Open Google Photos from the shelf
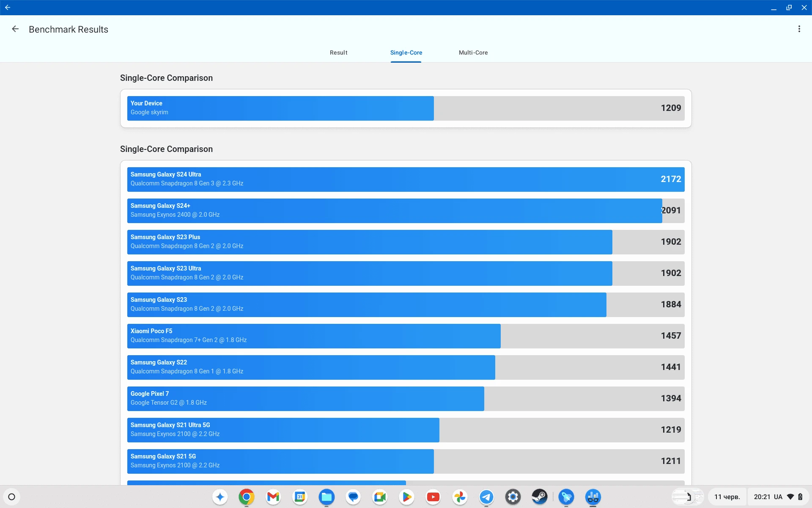Screen dimensions: 812x508 460,497
